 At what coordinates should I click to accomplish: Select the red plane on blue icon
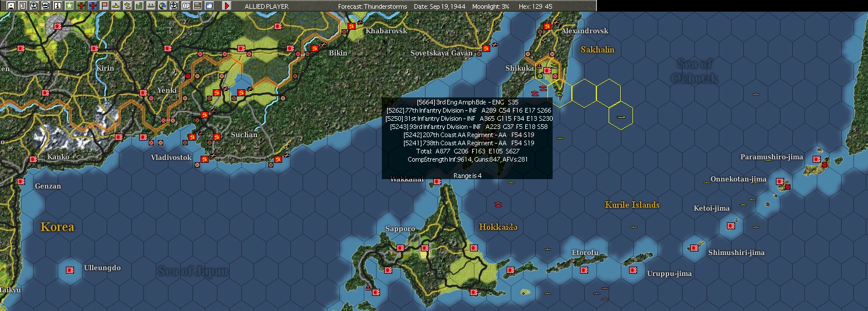[x=93, y=6]
